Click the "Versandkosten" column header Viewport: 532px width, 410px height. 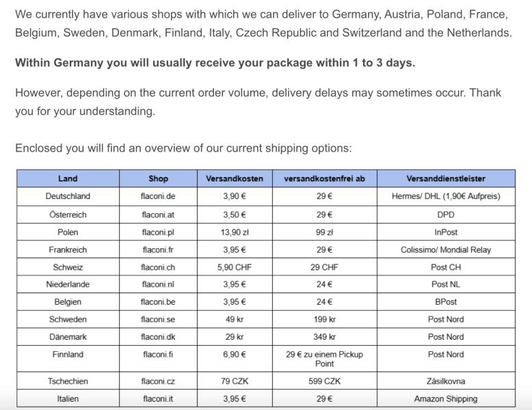(x=235, y=178)
